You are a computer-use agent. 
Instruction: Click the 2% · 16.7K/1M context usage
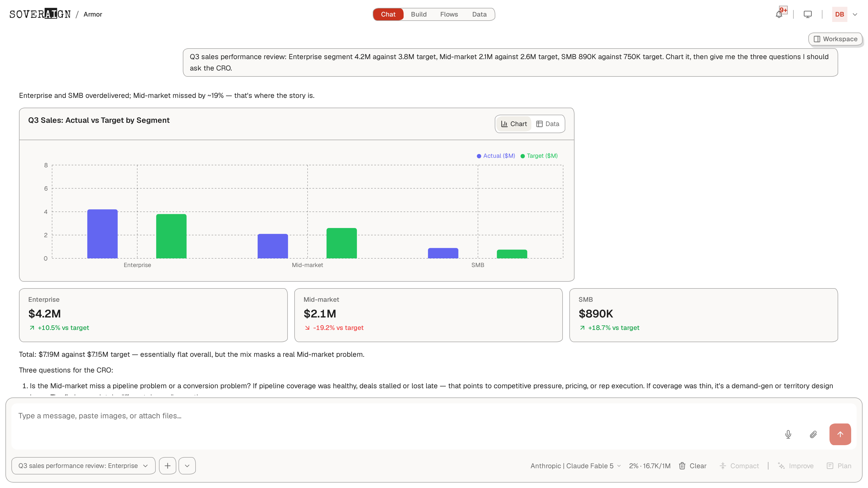pos(650,466)
